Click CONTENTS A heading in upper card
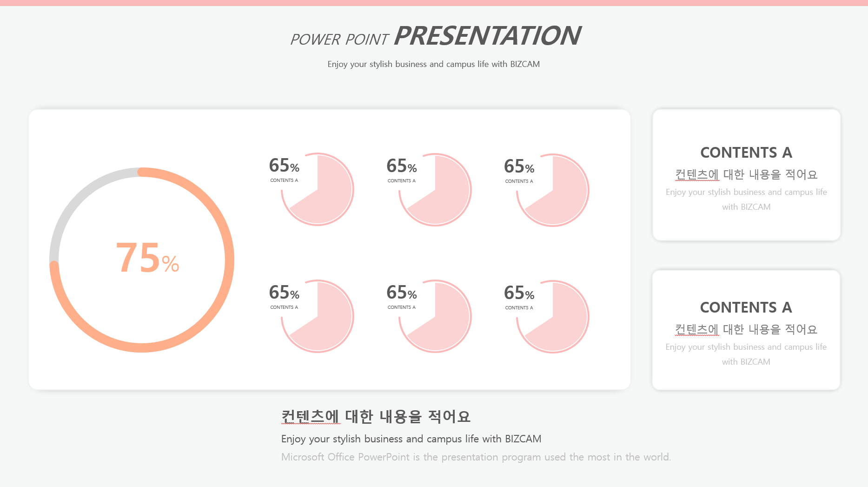The height and width of the screenshot is (487, 868). point(746,153)
